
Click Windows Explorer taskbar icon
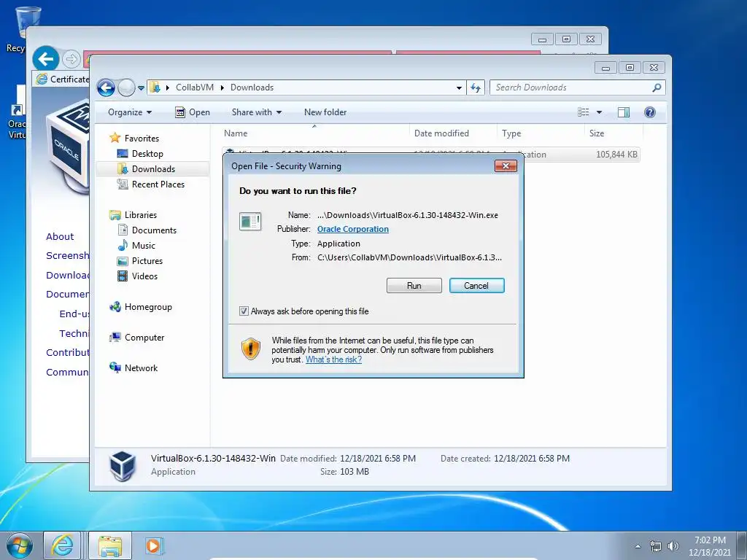110,545
